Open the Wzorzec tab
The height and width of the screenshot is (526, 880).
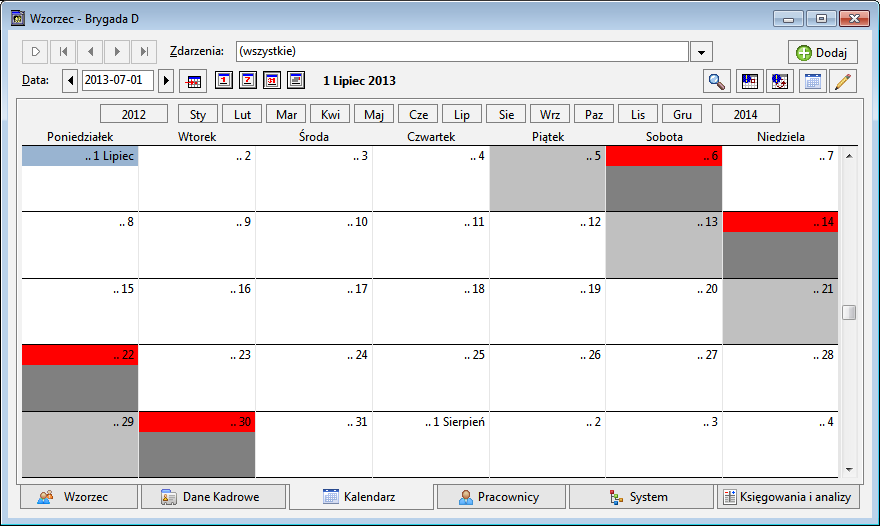[x=79, y=497]
